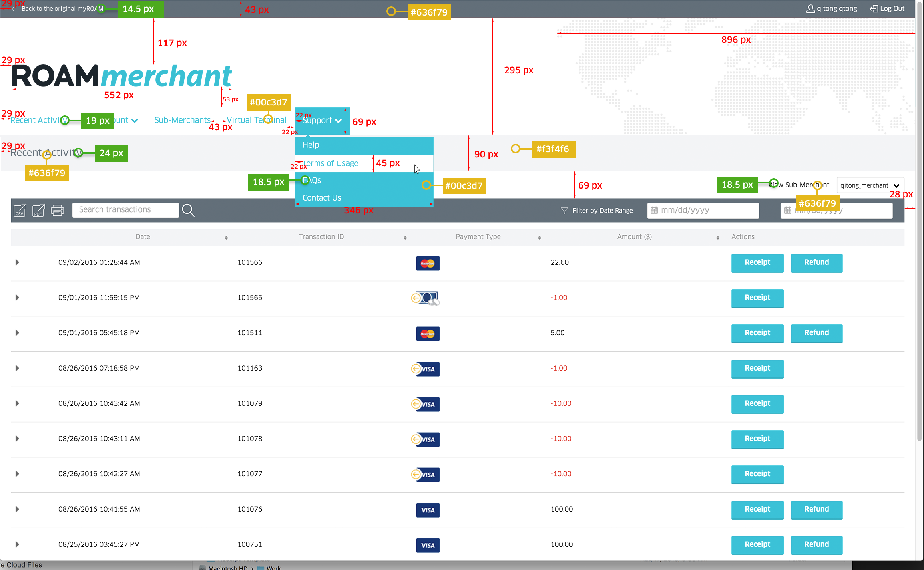Click Visa refund icon for transaction 101079
Screen dimensions: 924x570
[425, 404]
